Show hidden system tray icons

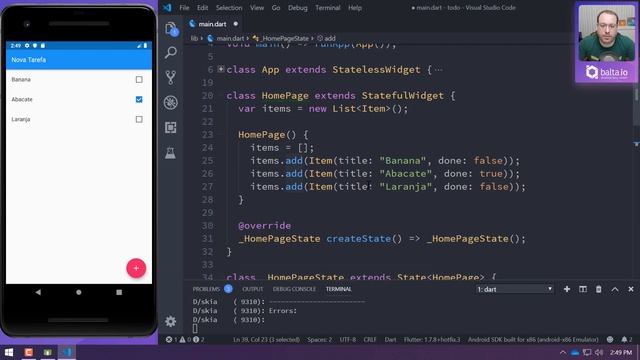(x=563, y=352)
